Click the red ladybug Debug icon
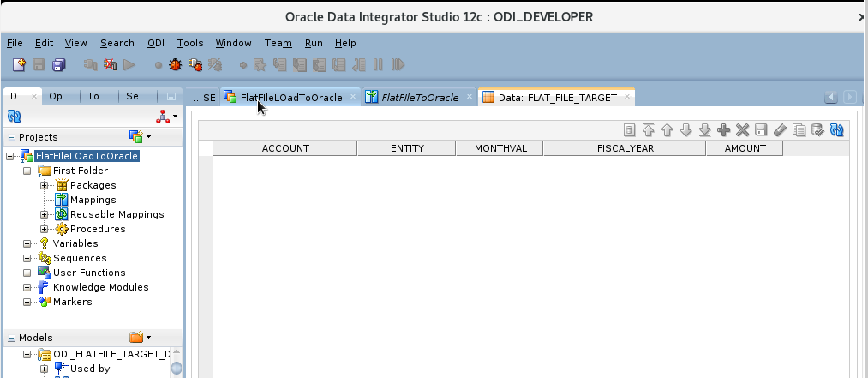The image size is (868, 378). tap(176, 65)
